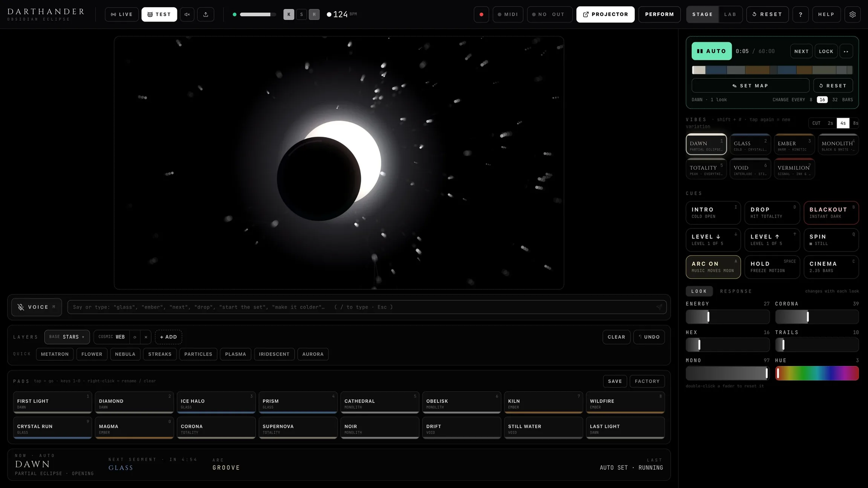
Task: Switch to the Response tab
Action: pos(736,291)
